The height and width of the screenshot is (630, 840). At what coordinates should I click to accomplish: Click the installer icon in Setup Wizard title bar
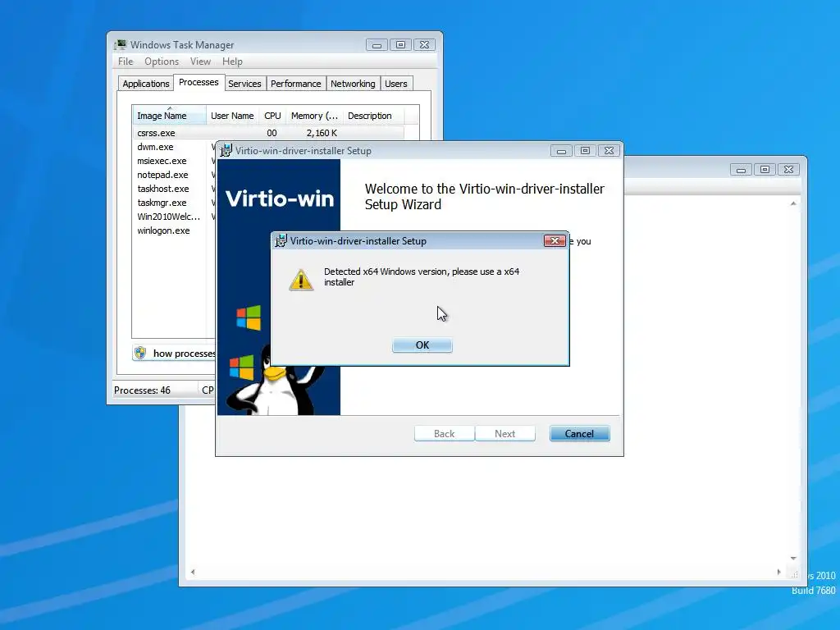[x=226, y=151]
